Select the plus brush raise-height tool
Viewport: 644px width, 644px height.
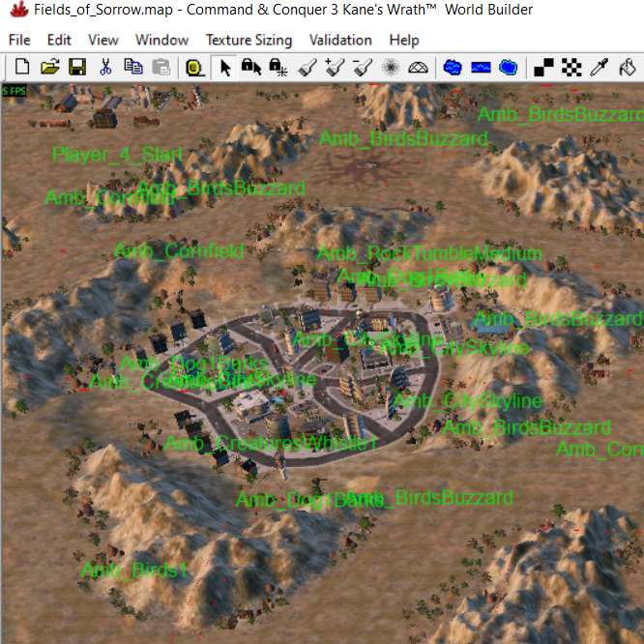(x=336, y=68)
